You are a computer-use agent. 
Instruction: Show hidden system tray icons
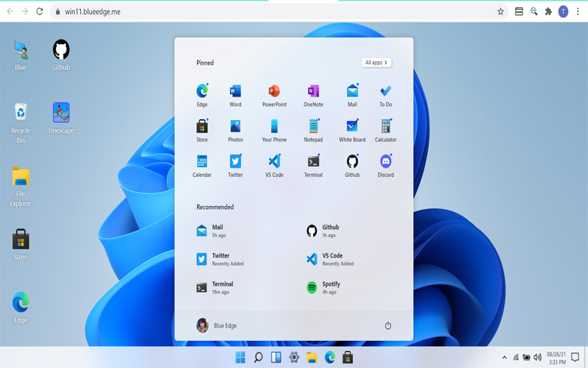504,358
